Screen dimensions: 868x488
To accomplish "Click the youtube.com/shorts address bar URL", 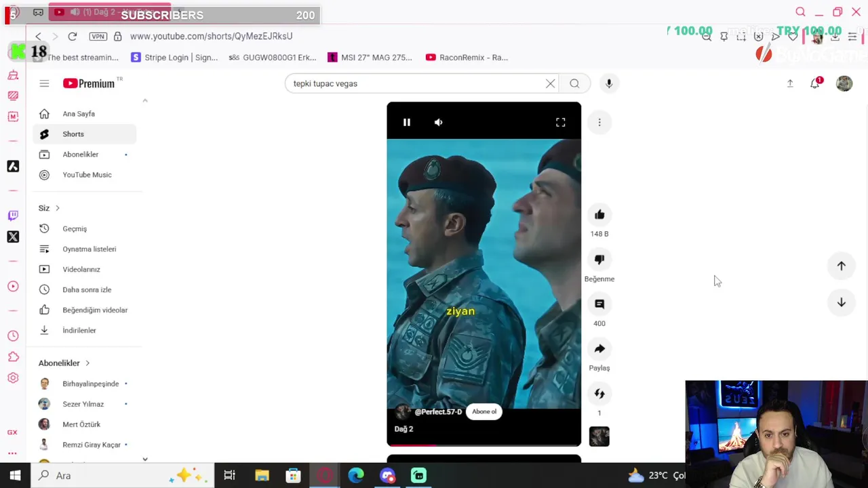I will pos(211,36).
